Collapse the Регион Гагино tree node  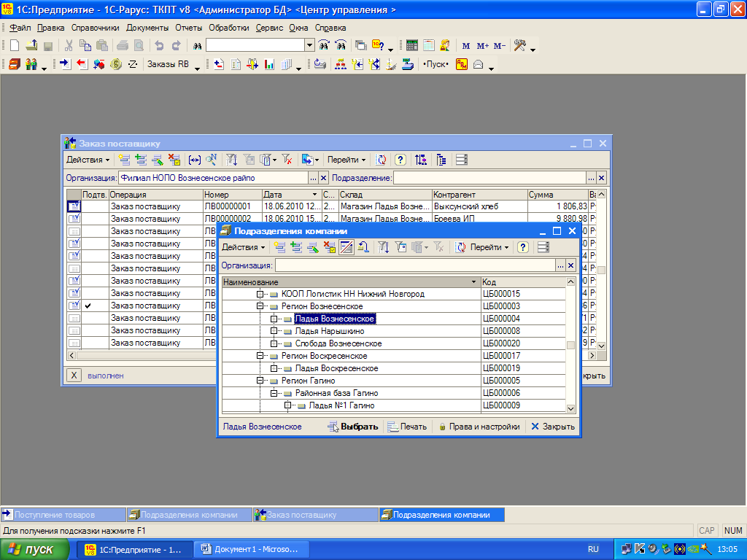(260, 381)
